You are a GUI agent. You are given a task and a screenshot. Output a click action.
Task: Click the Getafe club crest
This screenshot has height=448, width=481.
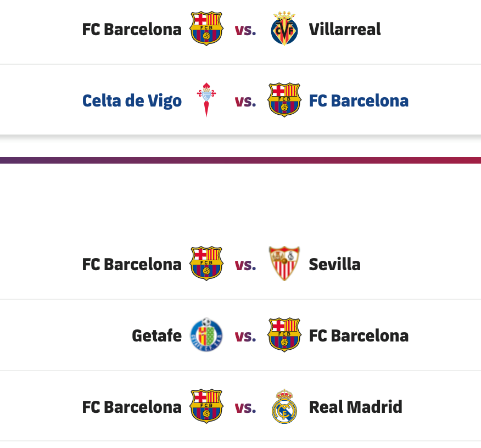tap(206, 335)
